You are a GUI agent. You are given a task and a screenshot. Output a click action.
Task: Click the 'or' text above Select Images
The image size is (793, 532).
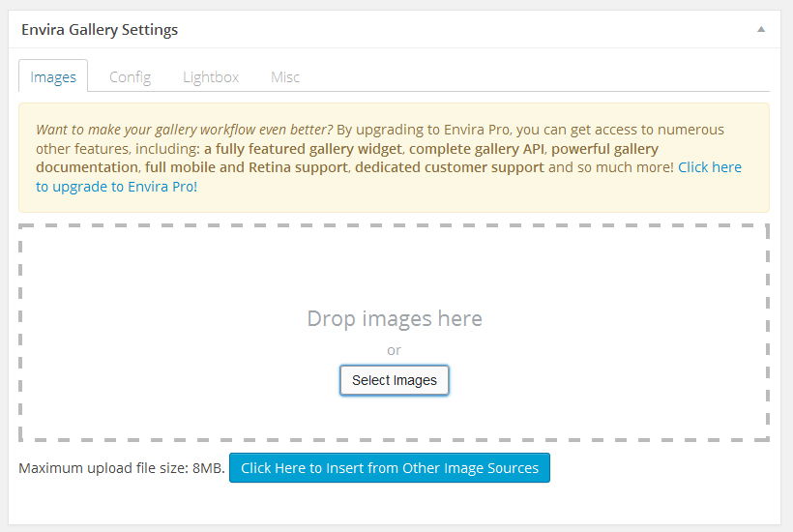click(394, 350)
